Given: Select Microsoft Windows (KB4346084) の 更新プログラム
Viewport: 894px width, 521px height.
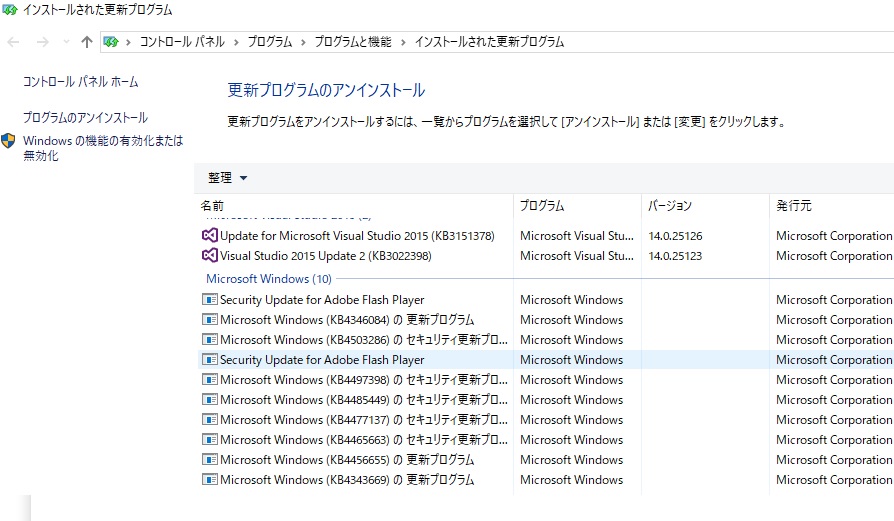Looking at the screenshot, I should click(347, 319).
